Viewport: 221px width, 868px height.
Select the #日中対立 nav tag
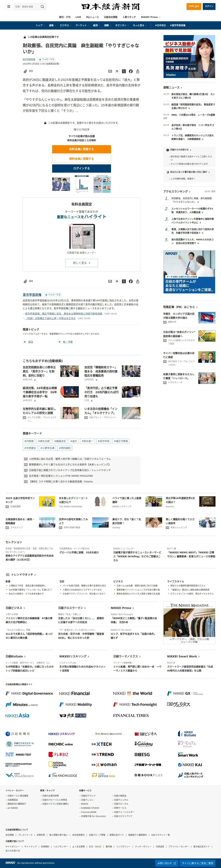pyautogui.click(x=160, y=25)
